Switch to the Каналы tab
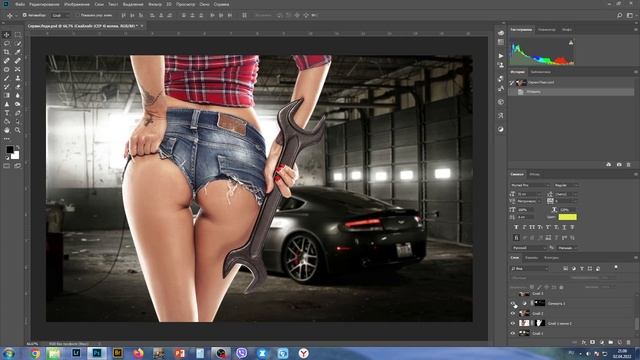640x360 pixels. click(531, 258)
